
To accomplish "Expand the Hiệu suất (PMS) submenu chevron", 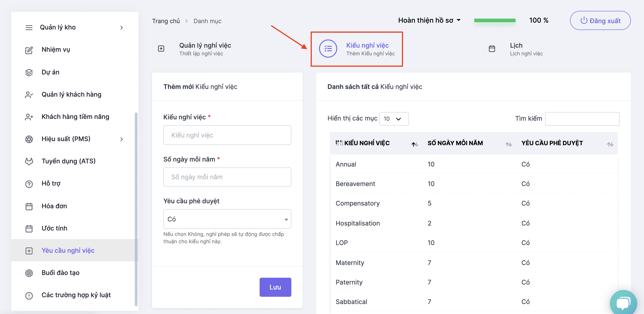I will coord(121,139).
